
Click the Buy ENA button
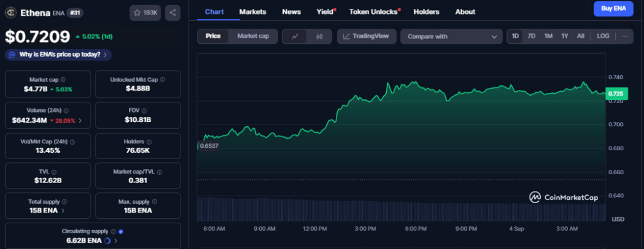click(x=613, y=9)
